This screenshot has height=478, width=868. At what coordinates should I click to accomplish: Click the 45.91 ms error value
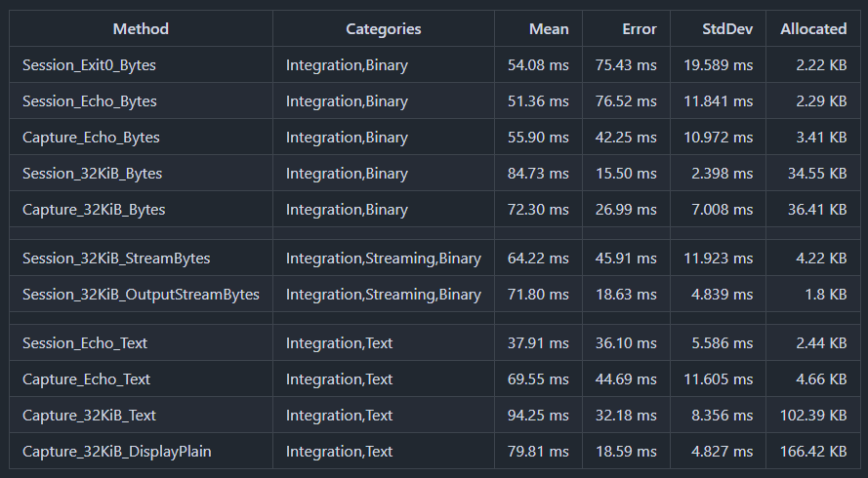[626, 259]
